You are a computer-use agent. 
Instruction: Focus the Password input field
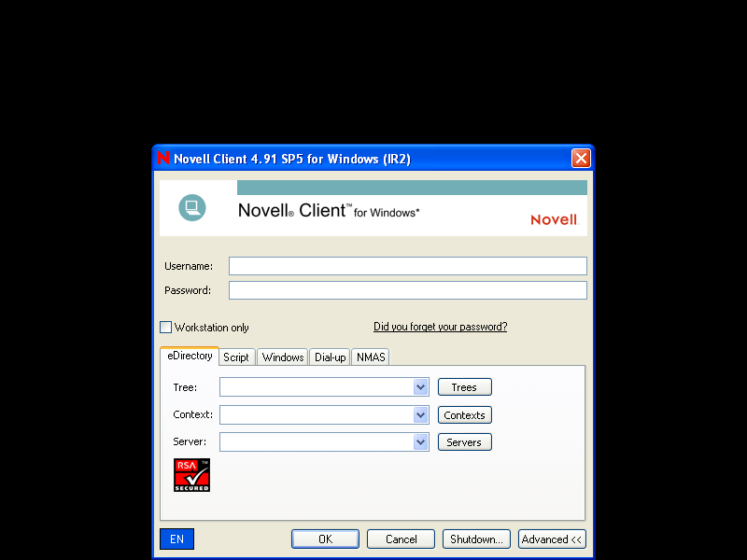click(x=408, y=290)
